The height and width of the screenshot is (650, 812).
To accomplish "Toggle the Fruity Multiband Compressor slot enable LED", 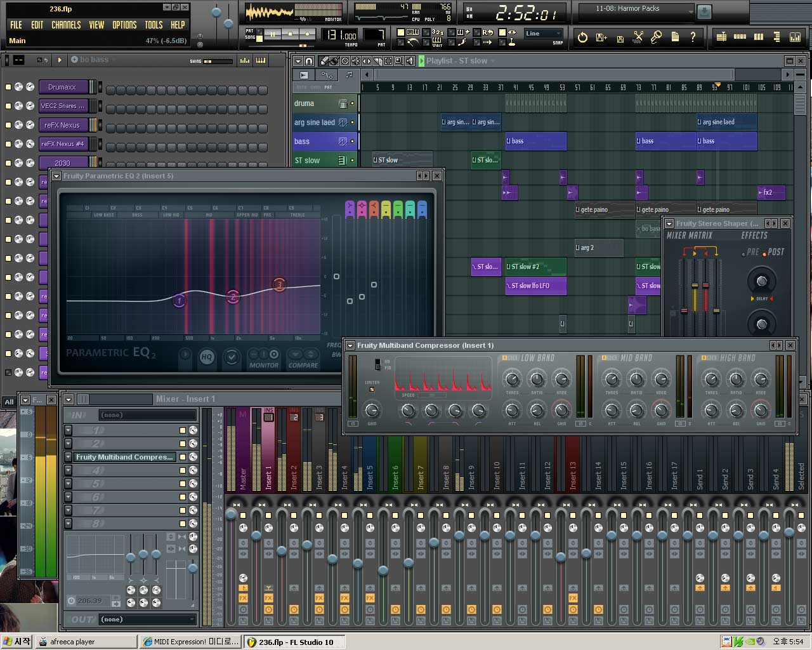I will [x=183, y=457].
